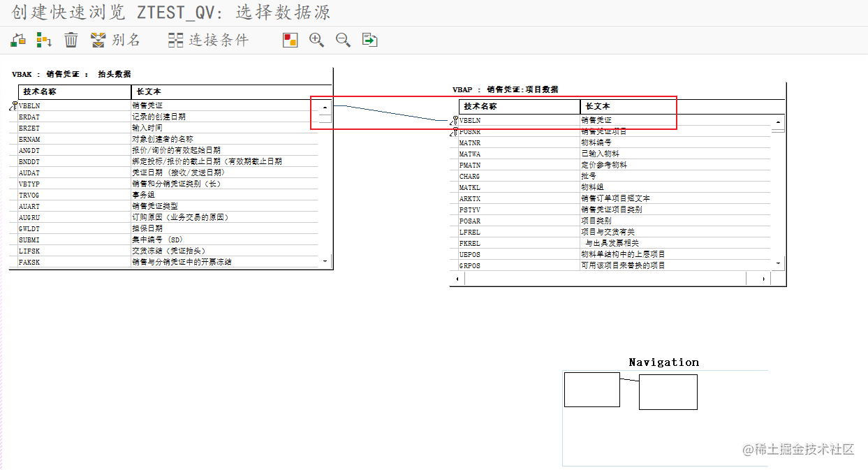Image resolution: width=868 pixels, height=470 pixels.
Task: Open the 别名 (alias) tool
Action: pyautogui.click(x=116, y=40)
